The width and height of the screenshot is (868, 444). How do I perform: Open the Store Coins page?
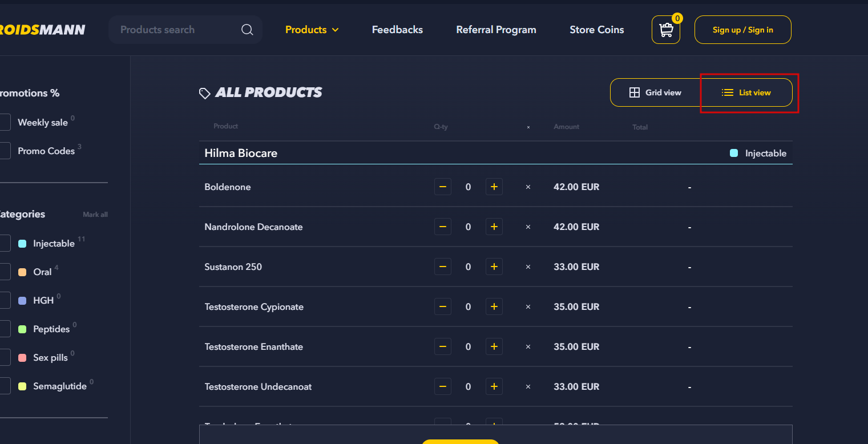tap(596, 30)
